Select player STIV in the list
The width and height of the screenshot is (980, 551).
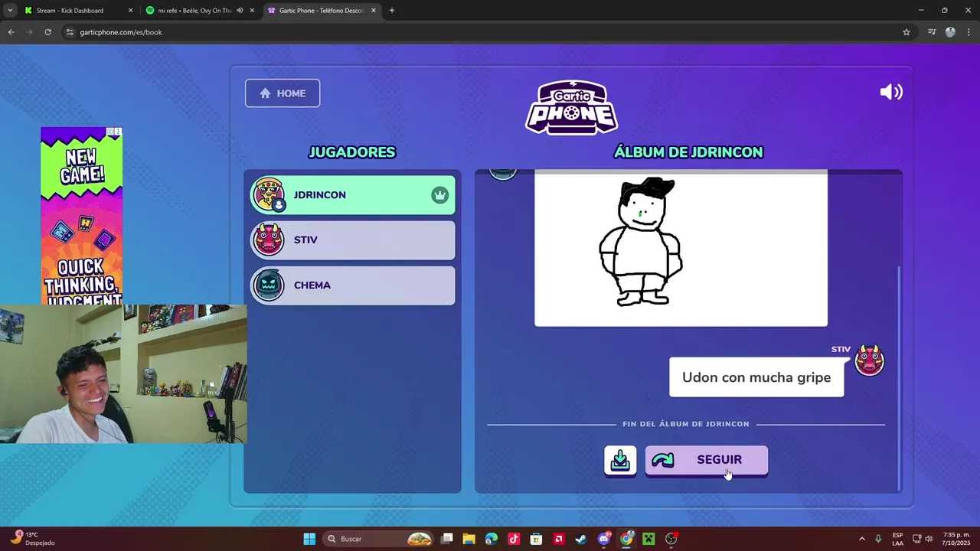point(353,240)
